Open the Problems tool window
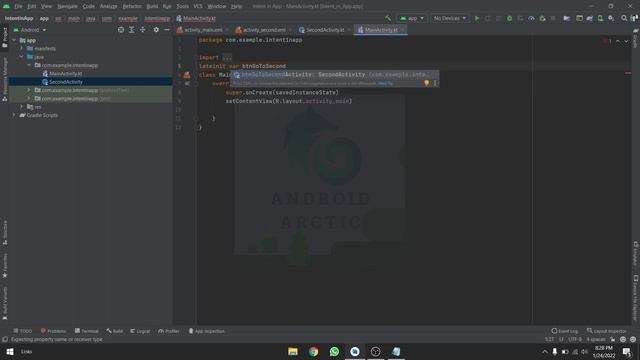Screen dimensions: 640x360 (53, 331)
